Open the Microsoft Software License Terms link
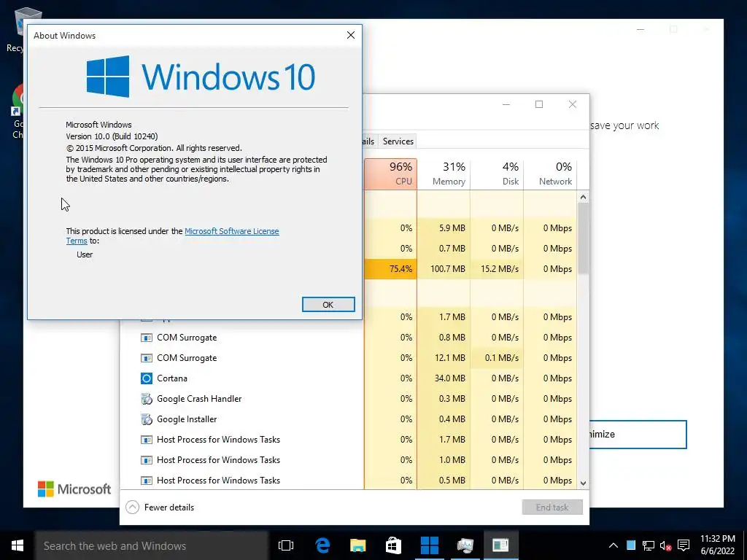This screenshot has height=560, width=747. [231, 231]
